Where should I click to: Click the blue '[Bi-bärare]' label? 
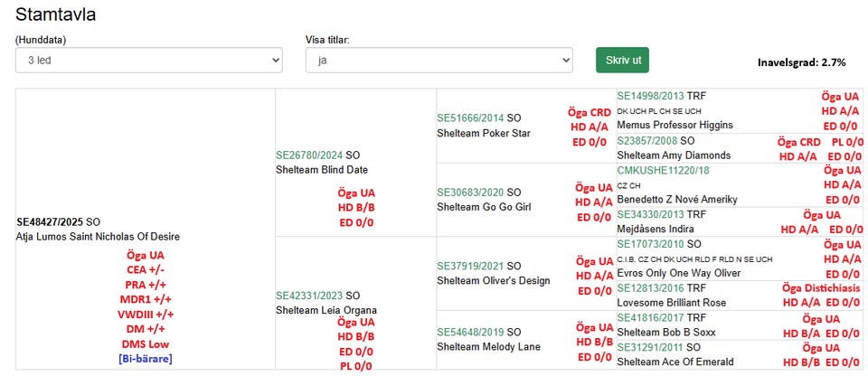point(145,359)
